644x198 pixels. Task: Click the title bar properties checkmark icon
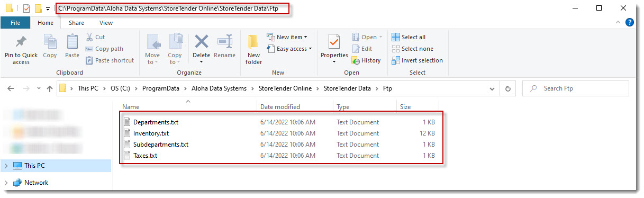pyautogui.click(x=26, y=8)
